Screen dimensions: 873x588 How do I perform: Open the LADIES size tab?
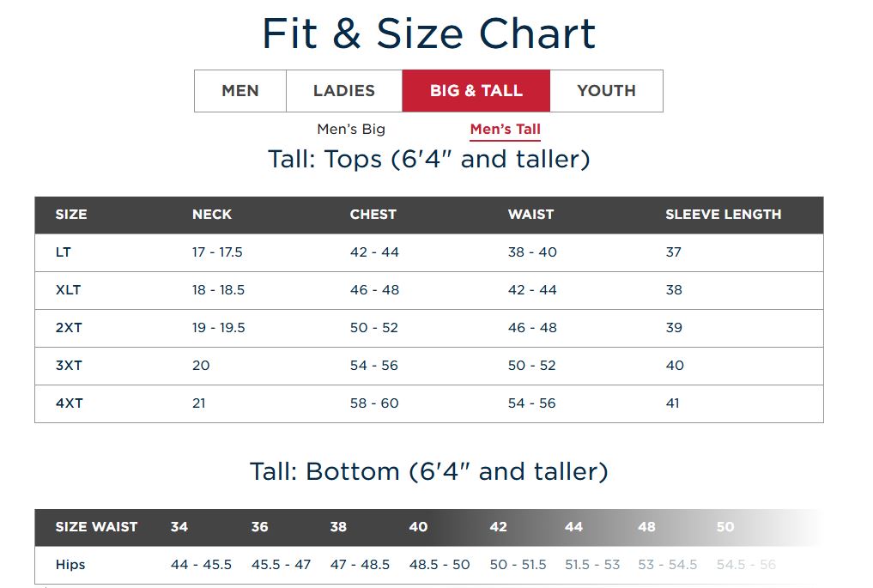[x=344, y=91]
